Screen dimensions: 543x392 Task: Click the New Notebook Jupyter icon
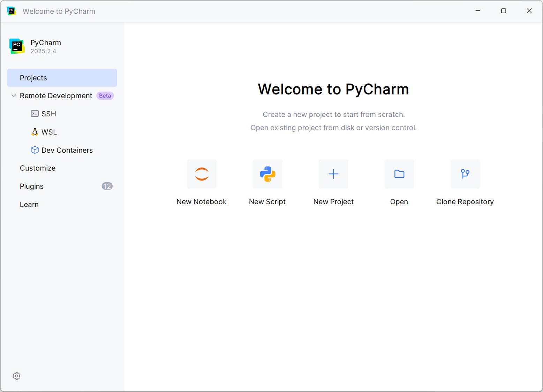202,174
